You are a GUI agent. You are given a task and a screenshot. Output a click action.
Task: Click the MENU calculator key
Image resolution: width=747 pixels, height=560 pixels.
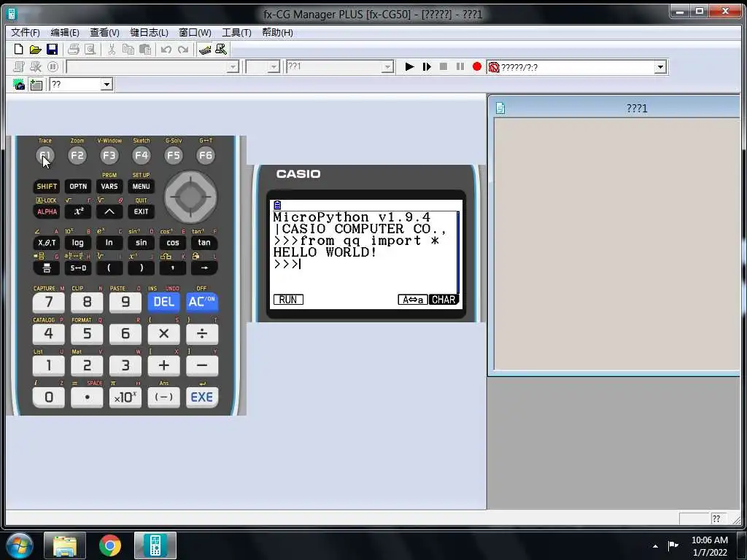pos(141,186)
